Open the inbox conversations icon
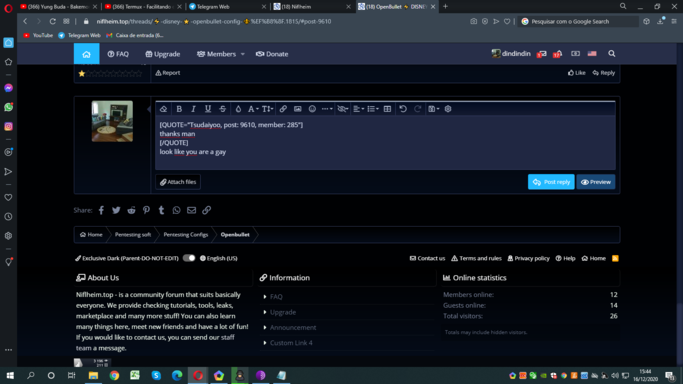The height and width of the screenshot is (384, 683). tap(541, 54)
